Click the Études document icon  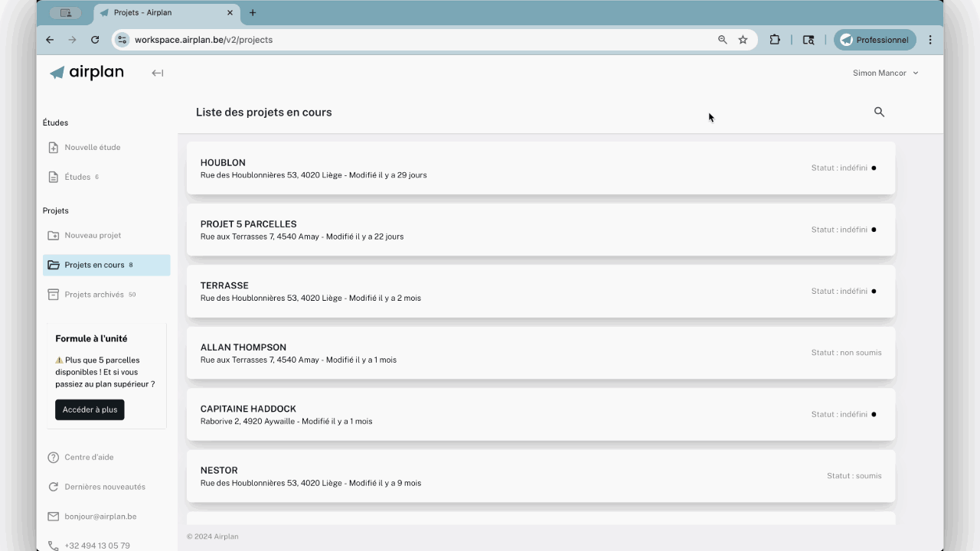[x=54, y=177]
